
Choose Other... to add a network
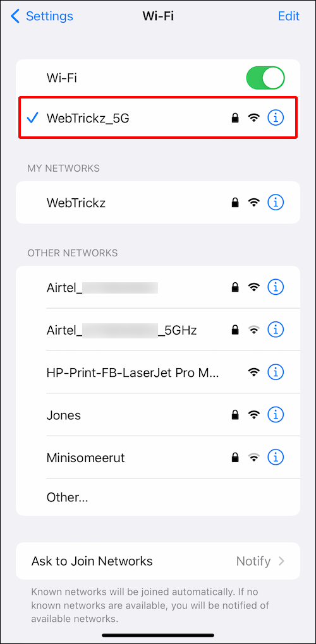[158, 498]
